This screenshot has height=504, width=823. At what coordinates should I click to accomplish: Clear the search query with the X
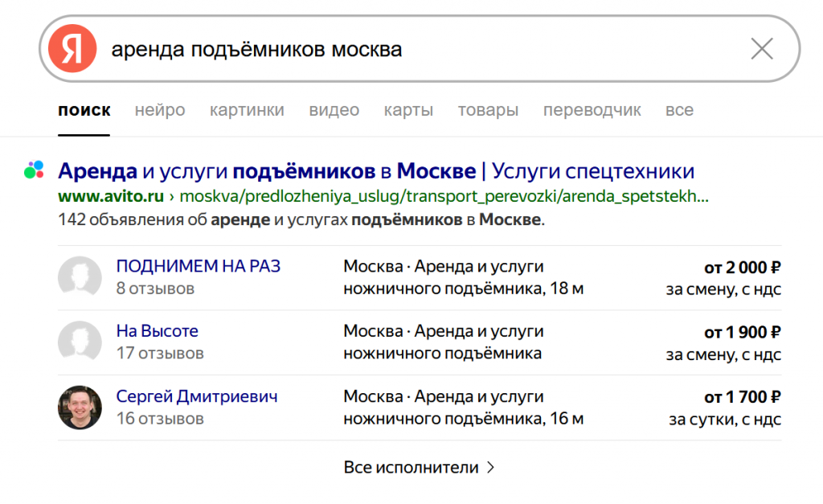762,49
